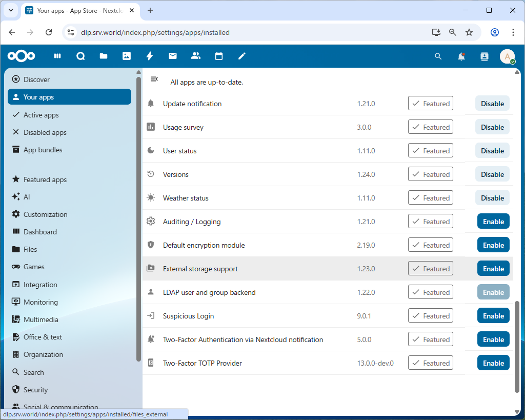525x420 pixels.
Task: Open the Nextcloud Files app icon
Action: pos(104,56)
